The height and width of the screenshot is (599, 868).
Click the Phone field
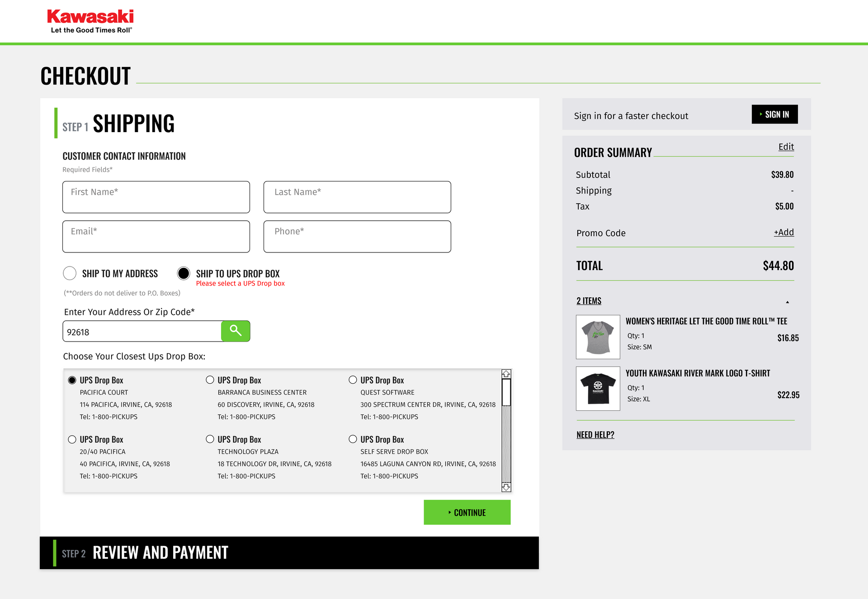[x=357, y=237]
